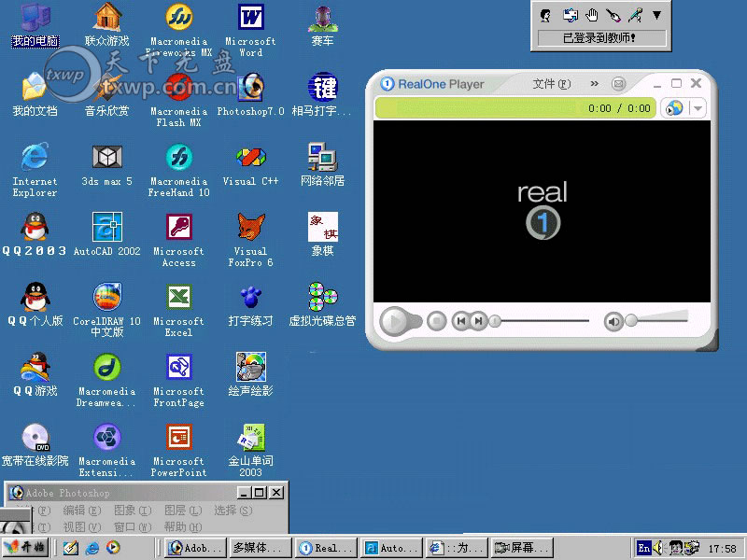The width and height of the screenshot is (747, 560).
Task: Open 图象(I) menu in Adobe Photoshop
Action: pos(133,511)
